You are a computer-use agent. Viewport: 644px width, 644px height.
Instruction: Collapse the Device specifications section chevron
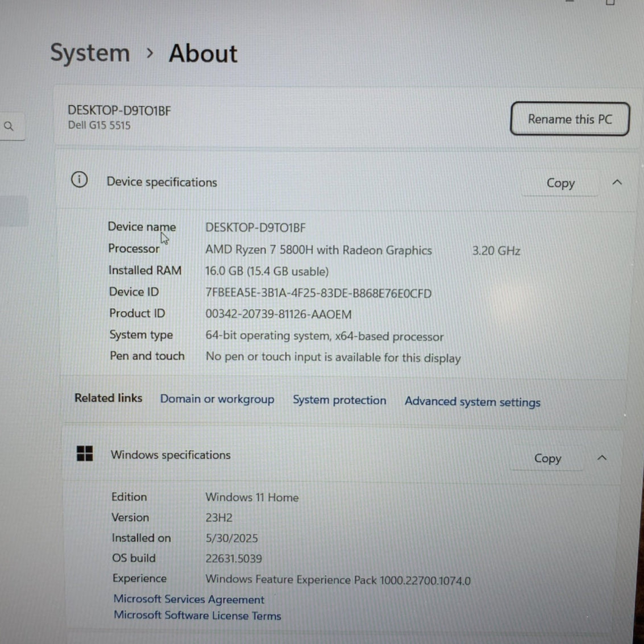617,182
